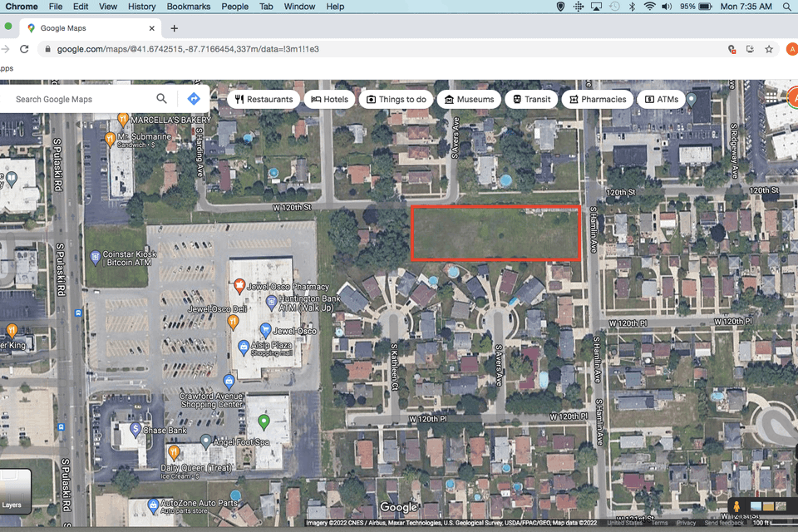
Task: Pick up the Pegman Street View icon
Action: coord(736,506)
